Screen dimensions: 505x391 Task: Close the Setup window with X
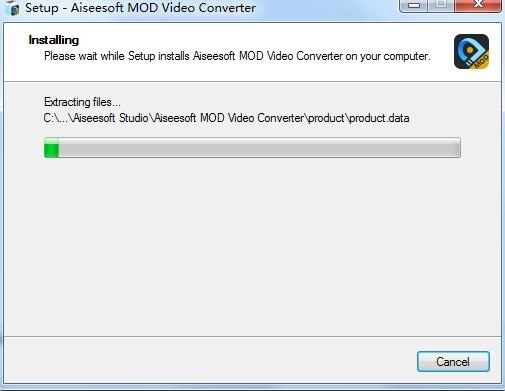(x=478, y=5)
